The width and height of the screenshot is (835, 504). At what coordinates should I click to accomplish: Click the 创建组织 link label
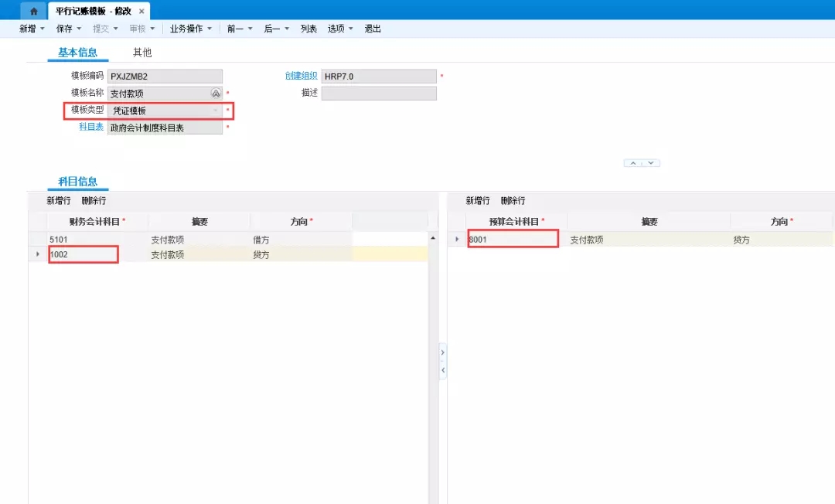point(301,76)
